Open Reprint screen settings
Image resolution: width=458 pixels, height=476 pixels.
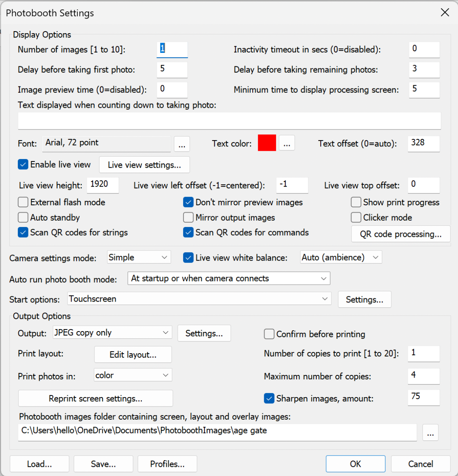[96, 399]
